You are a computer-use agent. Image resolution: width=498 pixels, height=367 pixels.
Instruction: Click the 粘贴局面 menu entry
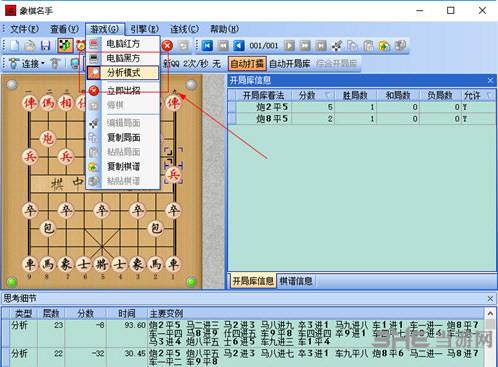123,152
